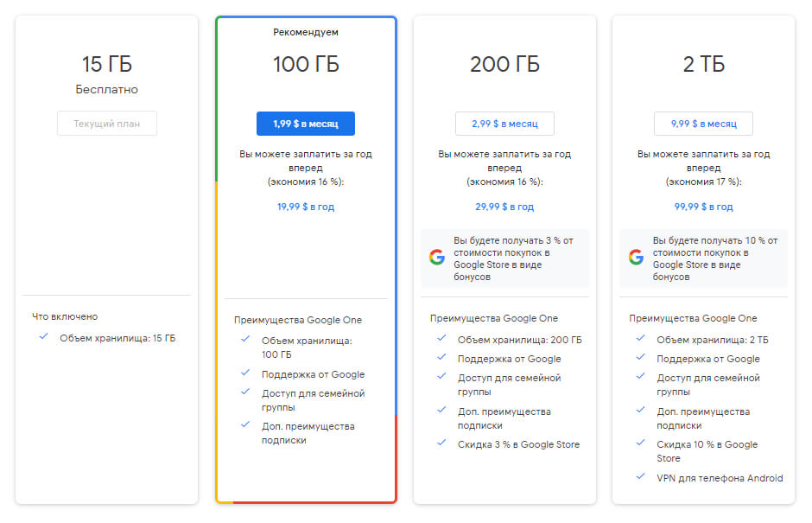Click the 15 ГБ free plan heading
The width and height of the screenshot is (812, 523).
pyautogui.click(x=108, y=64)
